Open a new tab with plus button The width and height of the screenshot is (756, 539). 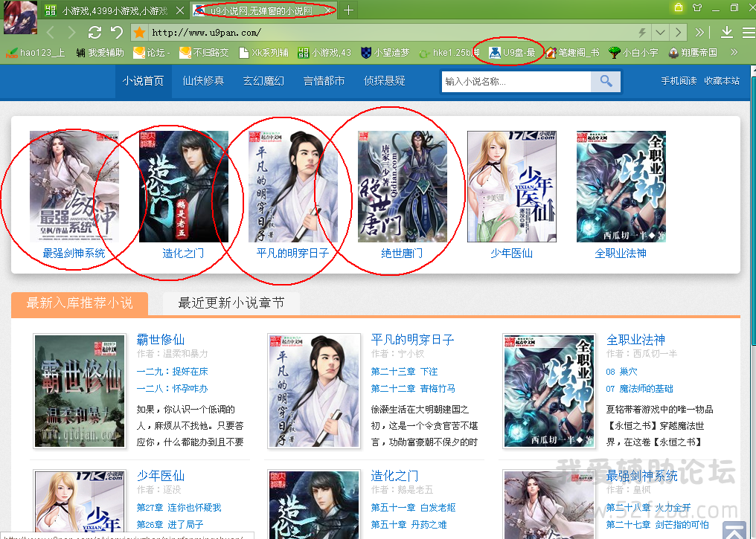(x=348, y=10)
